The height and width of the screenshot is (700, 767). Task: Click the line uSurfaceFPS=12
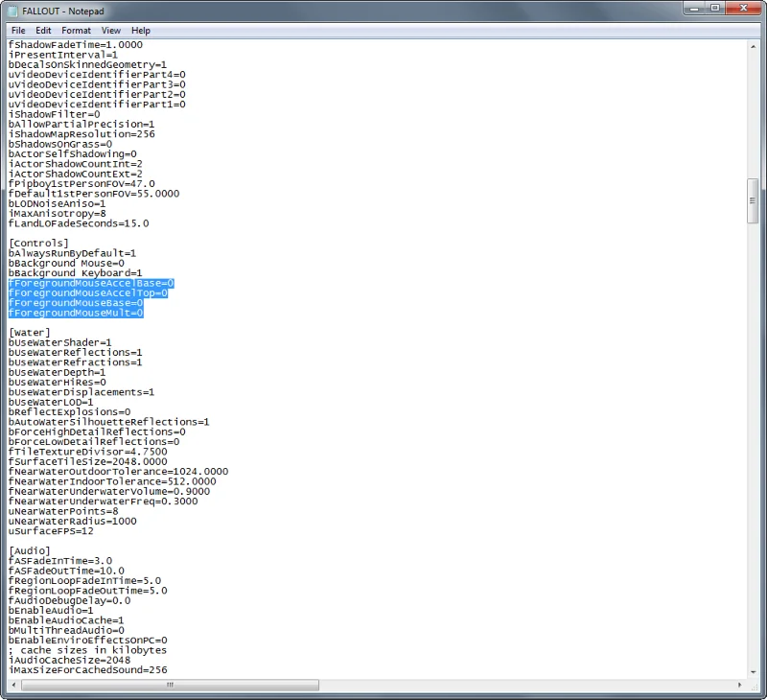[x=51, y=531]
